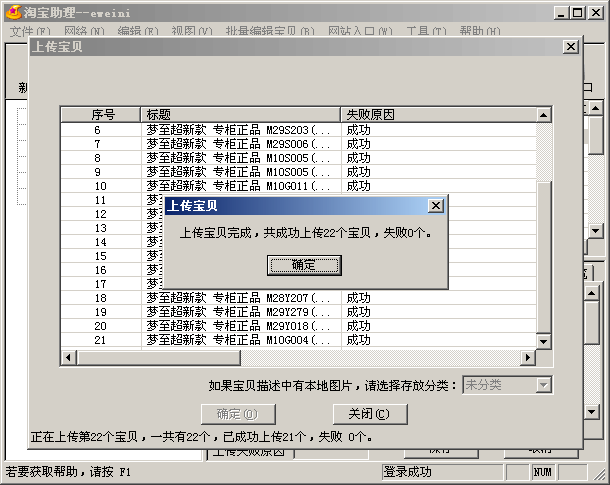Select row 6 titled M29S203
Screen dimensions: 610x485
pyautogui.click(x=298, y=130)
